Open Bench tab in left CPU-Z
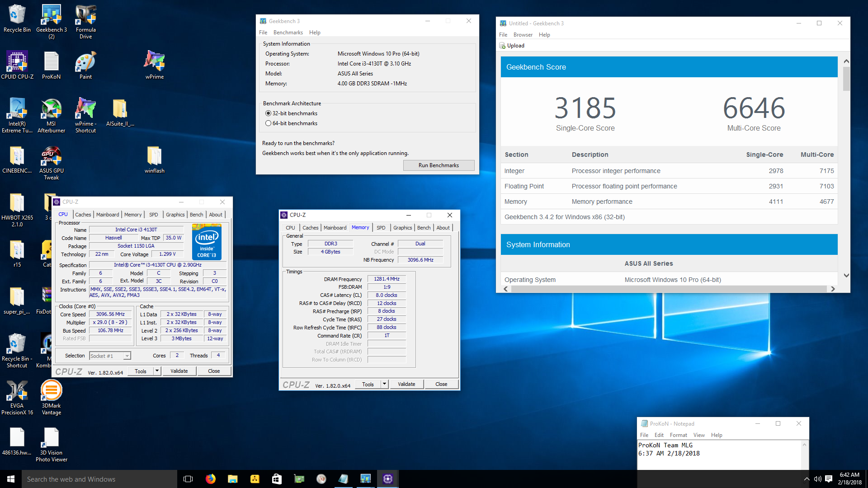 coord(196,215)
